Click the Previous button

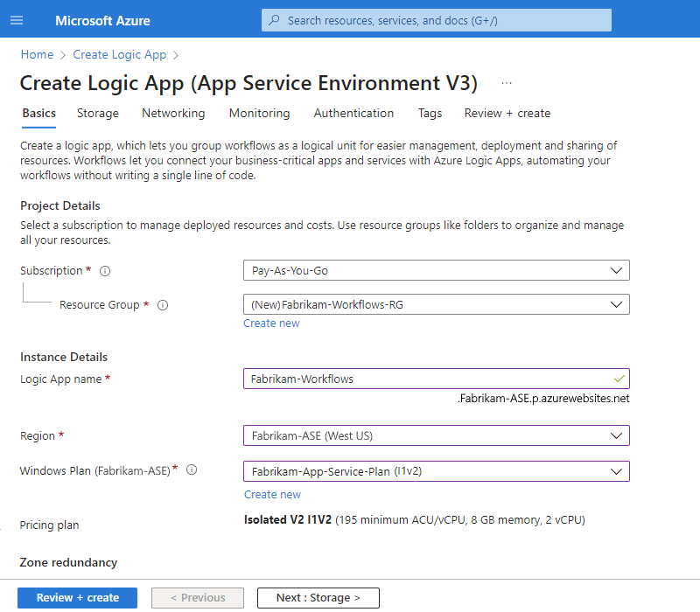198,598
